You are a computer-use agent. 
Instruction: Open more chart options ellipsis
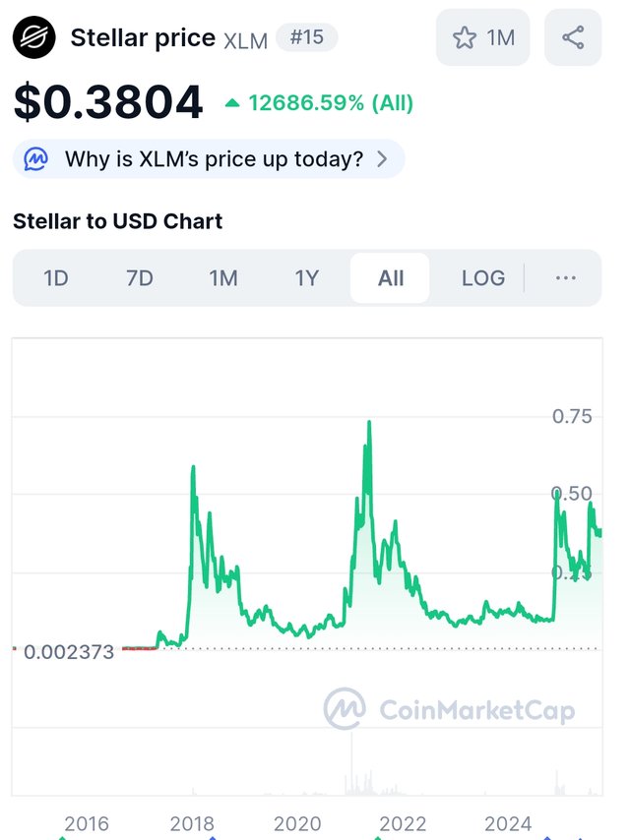[x=565, y=278]
